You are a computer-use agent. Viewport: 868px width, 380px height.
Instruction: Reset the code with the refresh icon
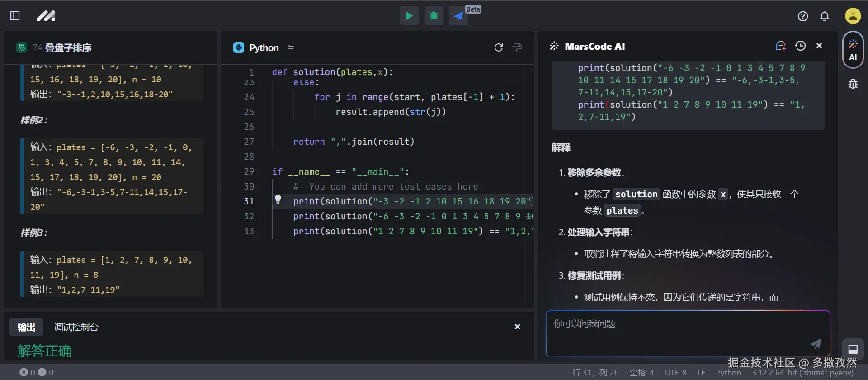pos(499,47)
